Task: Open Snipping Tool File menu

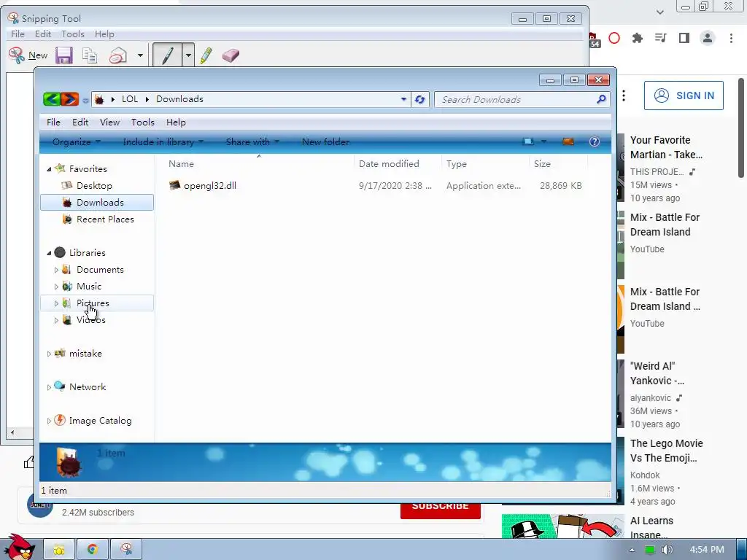Action: tap(18, 34)
